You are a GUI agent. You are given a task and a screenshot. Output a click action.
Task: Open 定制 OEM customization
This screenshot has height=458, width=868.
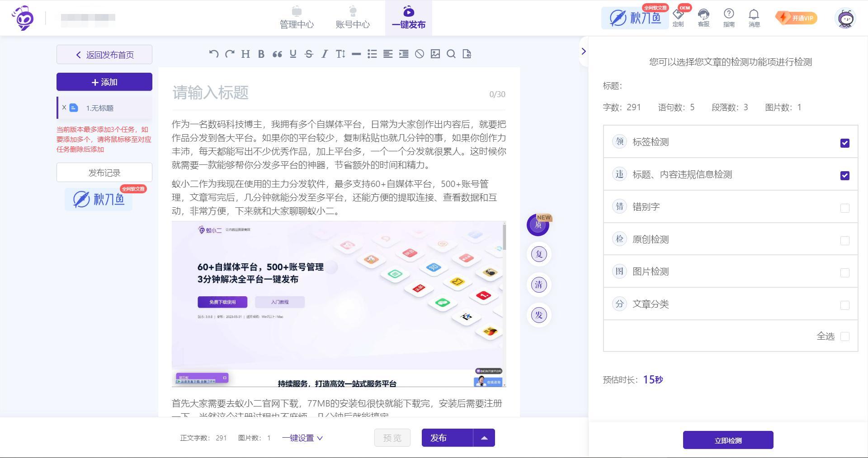click(678, 18)
